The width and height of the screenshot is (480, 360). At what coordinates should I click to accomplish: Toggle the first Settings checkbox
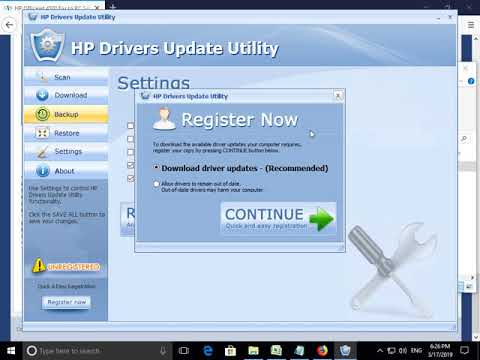click(131, 126)
